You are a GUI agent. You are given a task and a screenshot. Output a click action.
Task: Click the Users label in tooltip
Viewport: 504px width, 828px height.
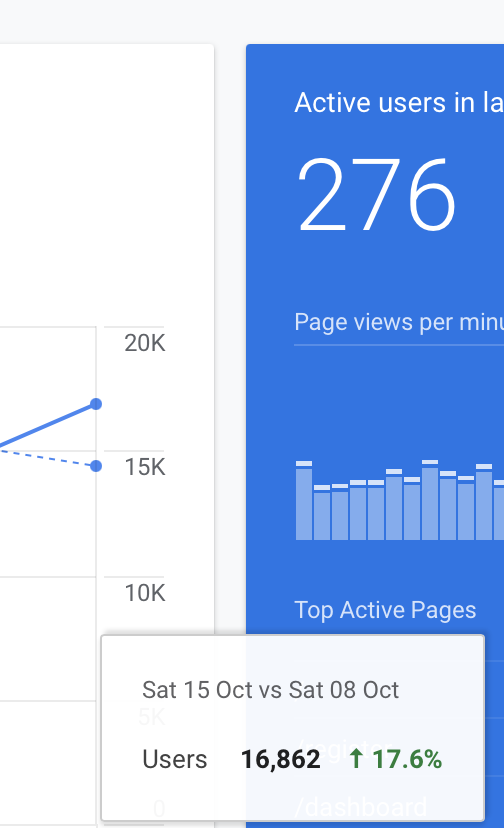point(174,759)
